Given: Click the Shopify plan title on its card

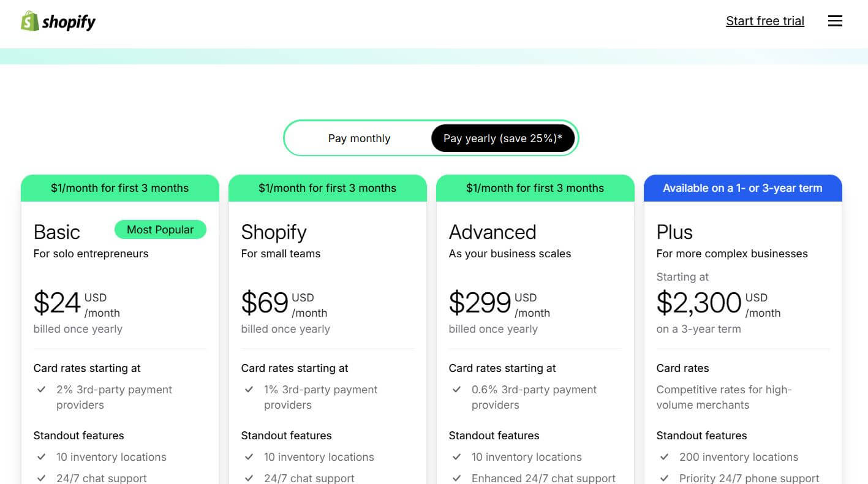Looking at the screenshot, I should pyautogui.click(x=274, y=232).
